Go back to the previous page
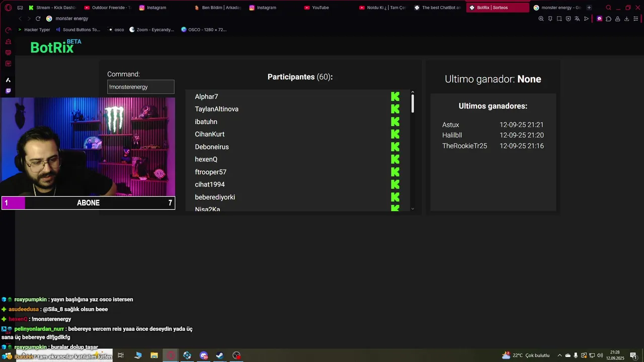Viewport: 644px width, 362px height. click(20, 19)
